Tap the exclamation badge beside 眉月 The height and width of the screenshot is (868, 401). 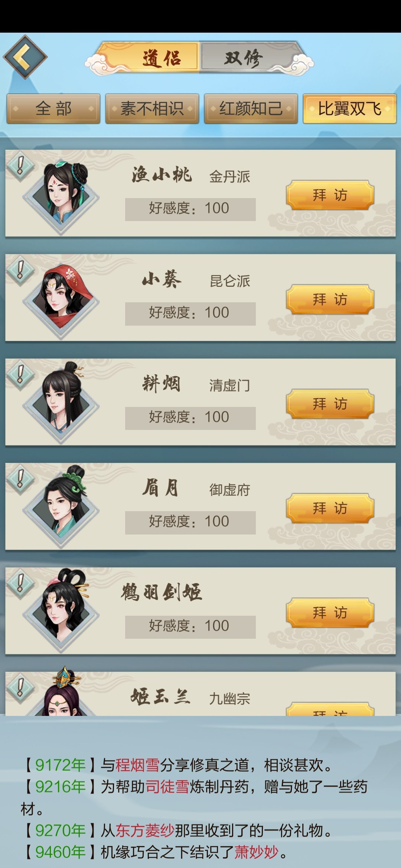tap(20, 479)
